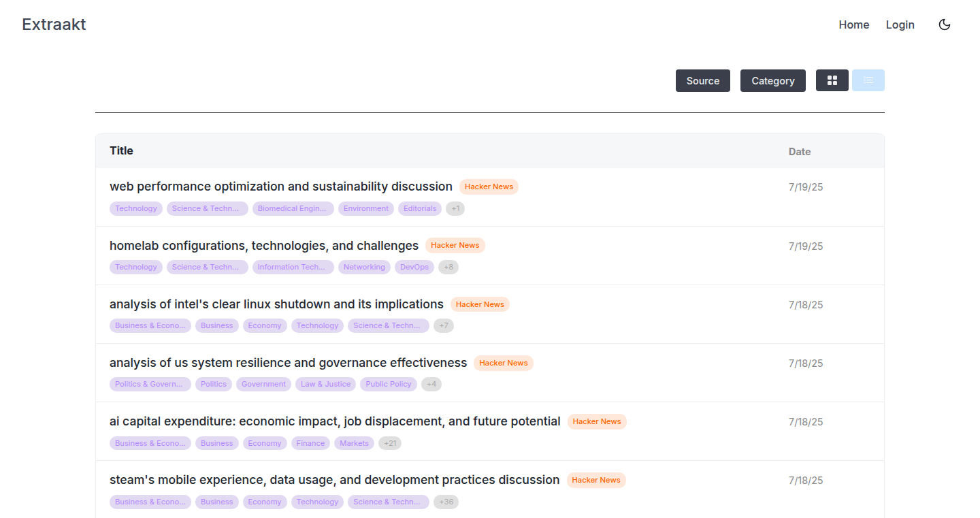Select Information Tech... tag
The height and width of the screenshot is (518, 980).
pos(293,267)
